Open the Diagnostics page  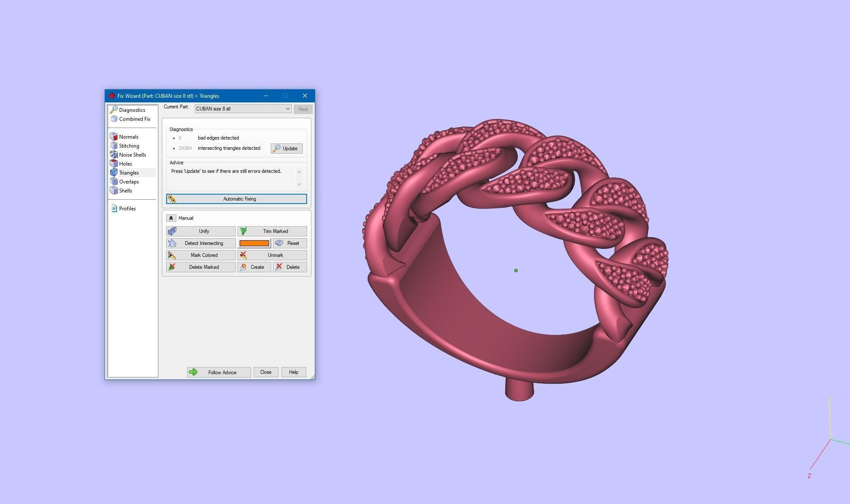point(132,110)
